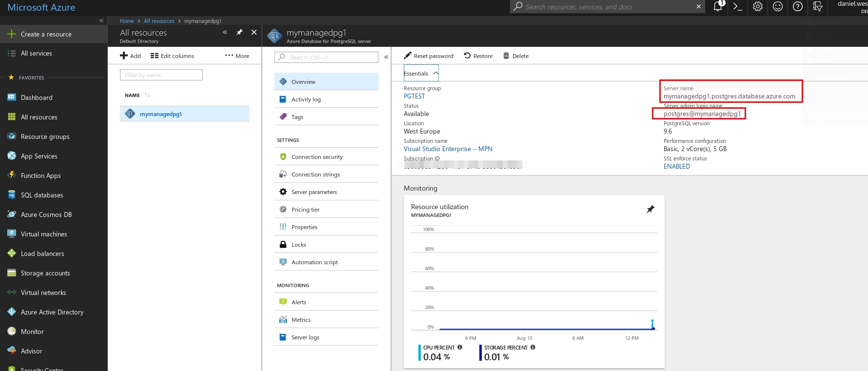Collapse the All resources blade
Screen dimensions: 868x371
point(225,32)
